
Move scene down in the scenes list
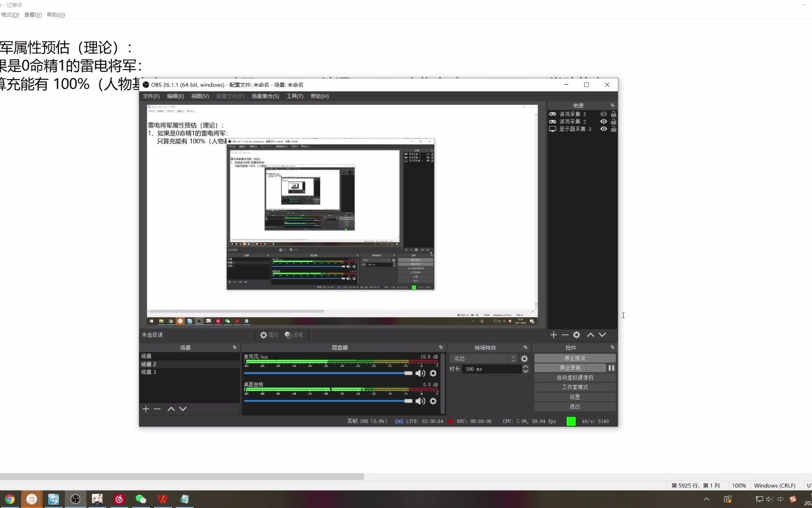coord(183,409)
